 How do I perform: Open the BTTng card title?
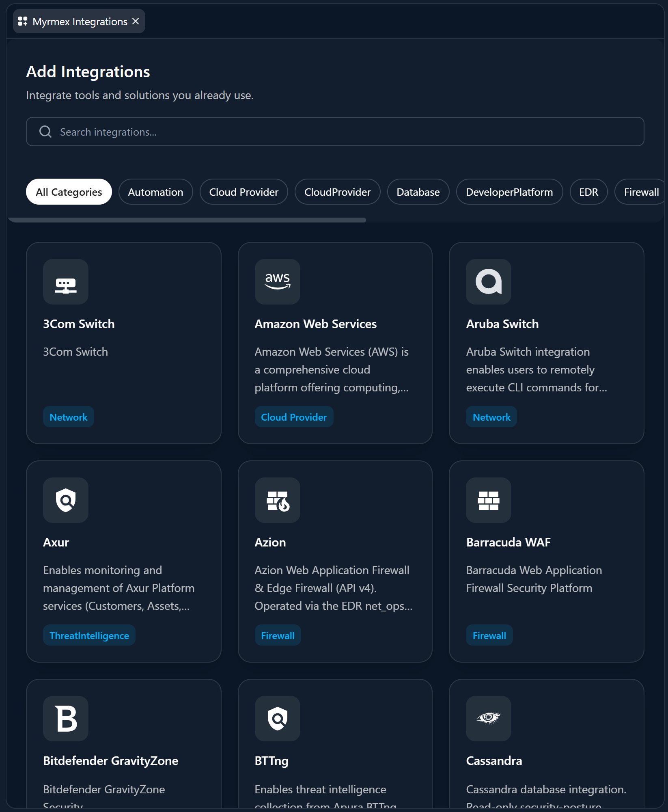tap(272, 761)
